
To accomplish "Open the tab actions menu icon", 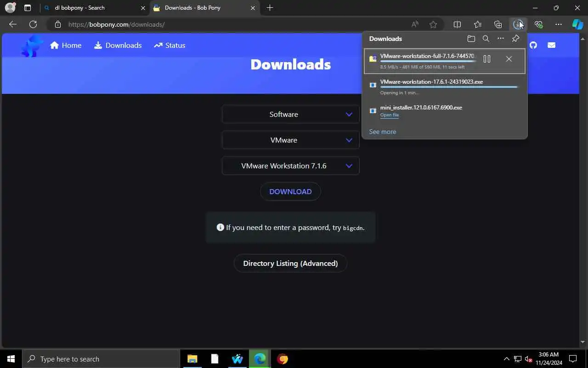I will (28, 8).
